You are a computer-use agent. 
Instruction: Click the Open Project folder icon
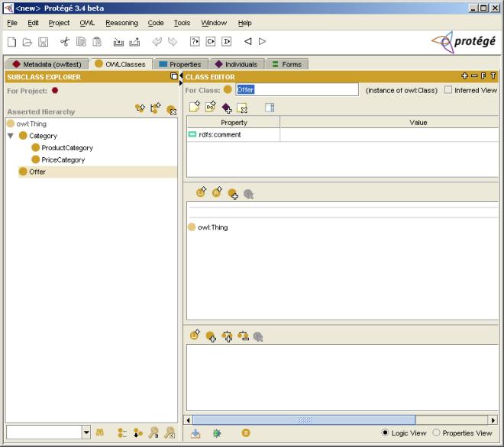(x=27, y=42)
